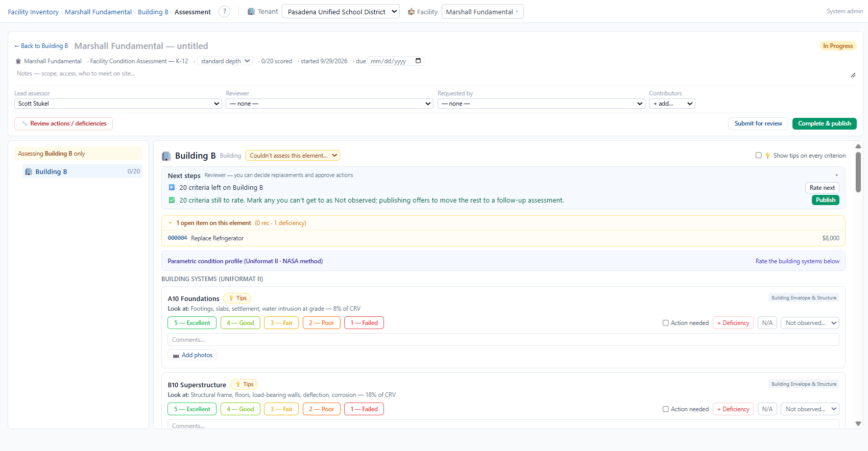Click the A10 Foundations Comments field

coord(503,340)
